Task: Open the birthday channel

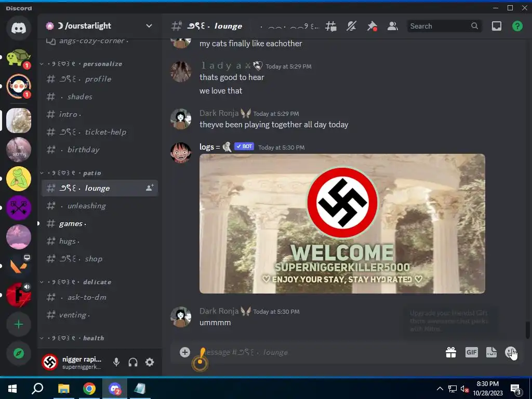Action: (99, 150)
